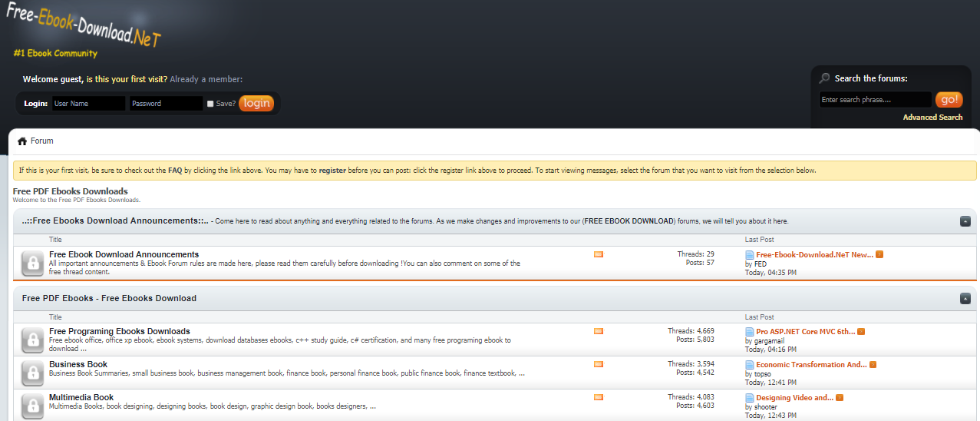Viewport: 980px width, 421px height.
Task: Click the lock forum icon for Free Ebook Download Announcements
Action: pos(32,264)
